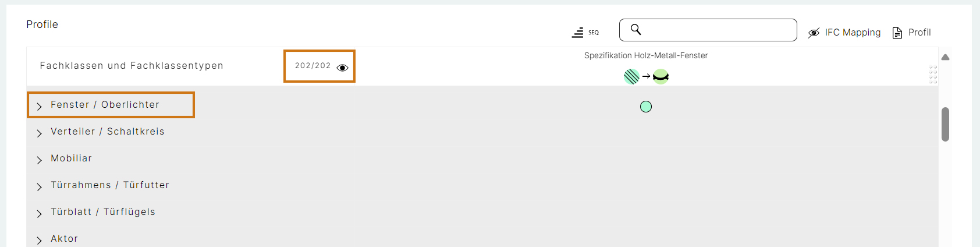The width and height of the screenshot is (980, 247).
Task: Click the Profil document icon
Action: point(897,33)
